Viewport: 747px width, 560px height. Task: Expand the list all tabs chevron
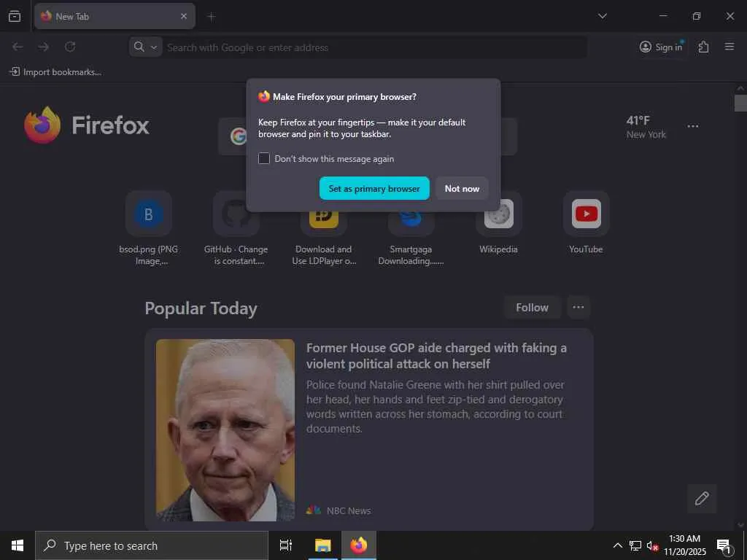coord(602,16)
